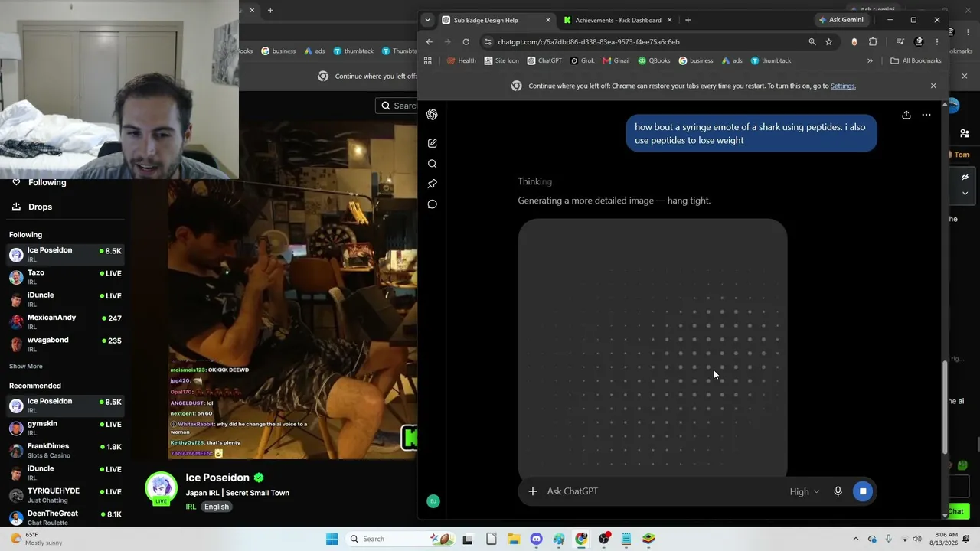
Task: Open gymskin channel in Recommended list
Action: [x=65, y=428]
